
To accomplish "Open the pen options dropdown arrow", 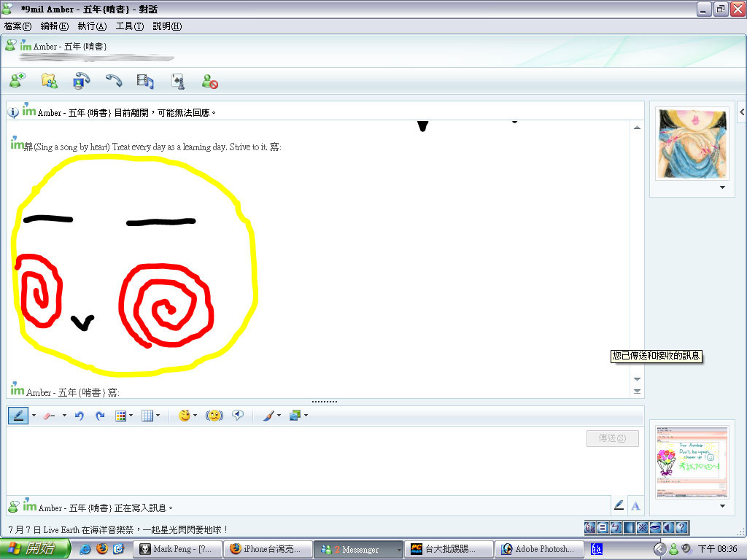I will pyautogui.click(x=34, y=416).
